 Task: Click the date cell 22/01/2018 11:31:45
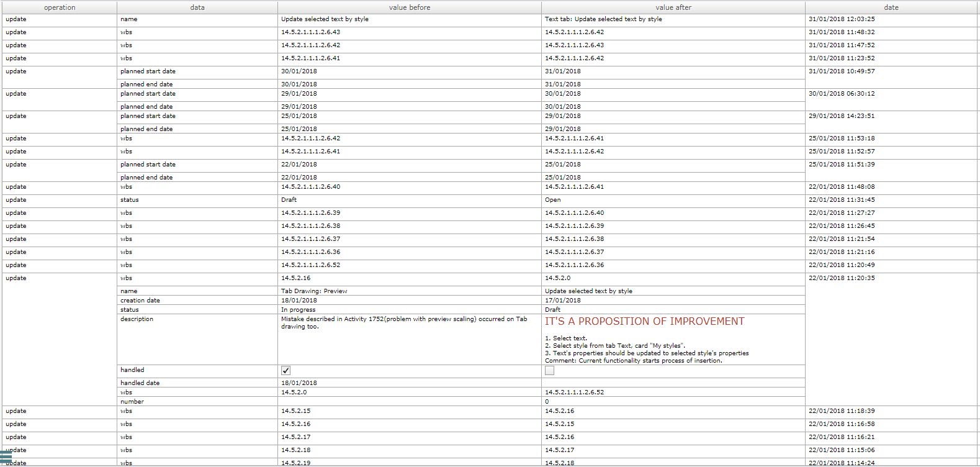point(842,200)
